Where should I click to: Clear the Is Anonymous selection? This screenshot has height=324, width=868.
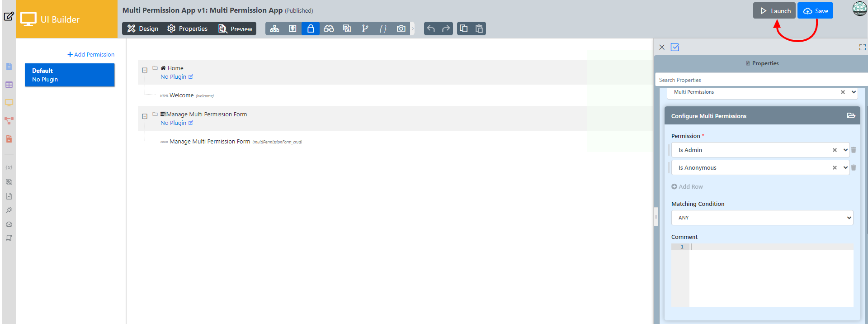[835, 167]
